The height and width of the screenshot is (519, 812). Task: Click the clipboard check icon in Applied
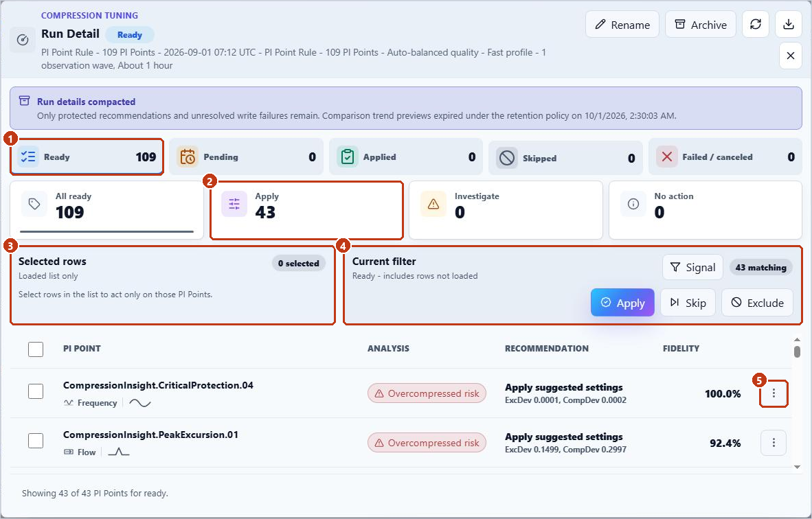tap(348, 157)
